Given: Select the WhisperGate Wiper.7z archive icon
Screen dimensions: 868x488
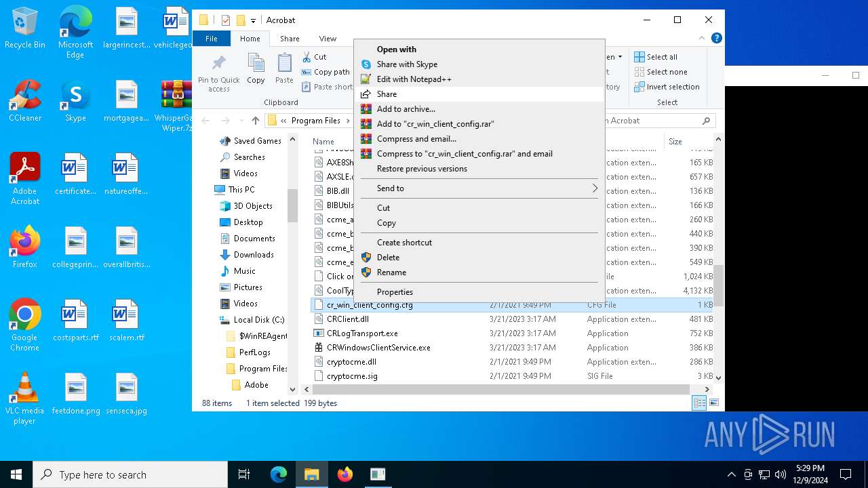Looking at the screenshot, I should click(176, 106).
